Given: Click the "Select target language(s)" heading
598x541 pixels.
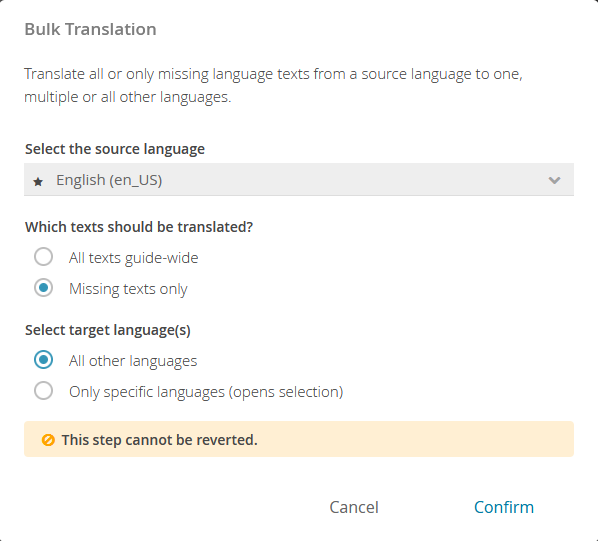Looking at the screenshot, I should point(108,330).
